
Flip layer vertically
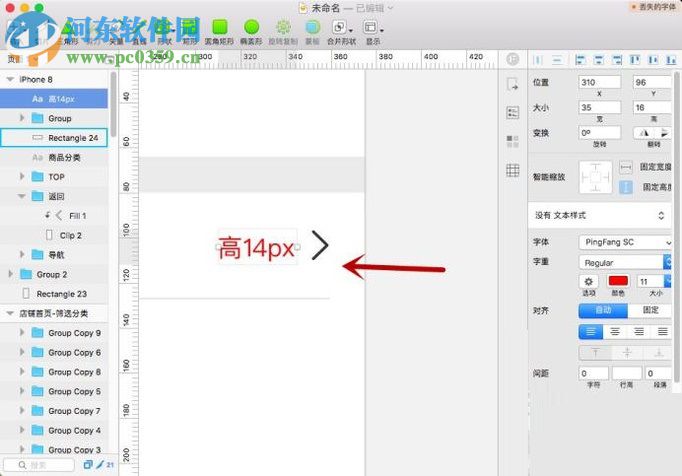(664, 133)
